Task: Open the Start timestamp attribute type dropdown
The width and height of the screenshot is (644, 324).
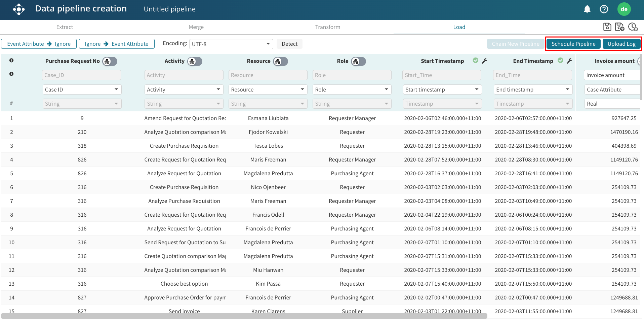Action: 442,89
